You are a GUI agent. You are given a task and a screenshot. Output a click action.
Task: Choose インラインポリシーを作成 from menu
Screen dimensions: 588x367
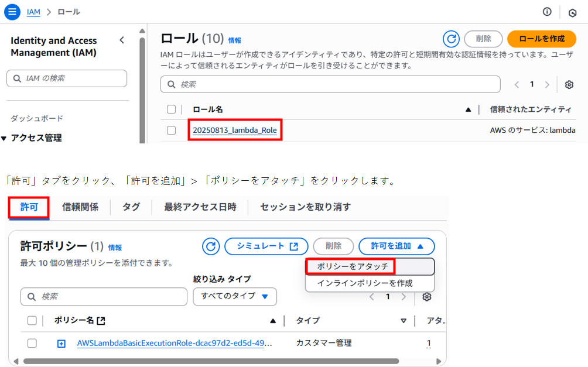pyautogui.click(x=365, y=283)
